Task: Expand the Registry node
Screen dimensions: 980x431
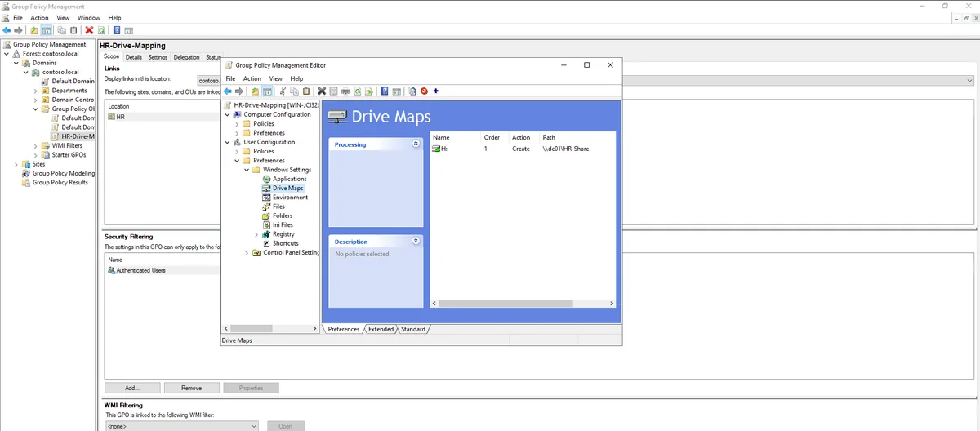Action: pos(256,234)
